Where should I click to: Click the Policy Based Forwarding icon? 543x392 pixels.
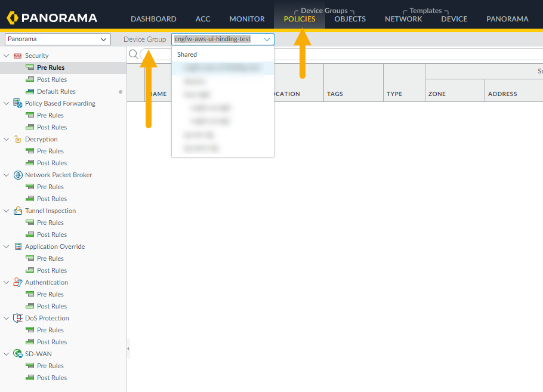(18, 103)
